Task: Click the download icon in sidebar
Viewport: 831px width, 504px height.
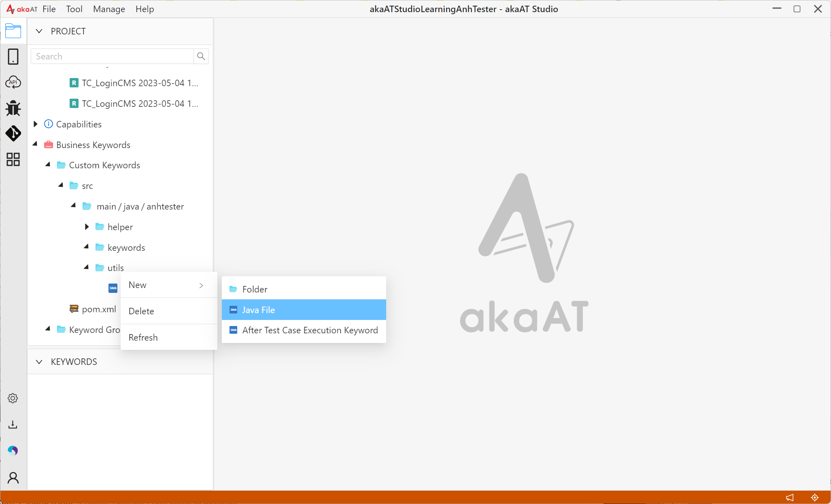Action: pyautogui.click(x=13, y=424)
